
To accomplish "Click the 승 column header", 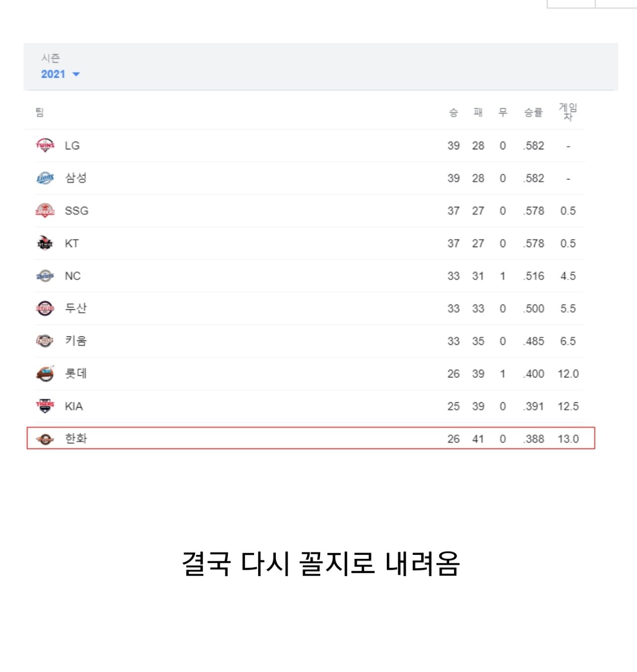I will (x=453, y=113).
